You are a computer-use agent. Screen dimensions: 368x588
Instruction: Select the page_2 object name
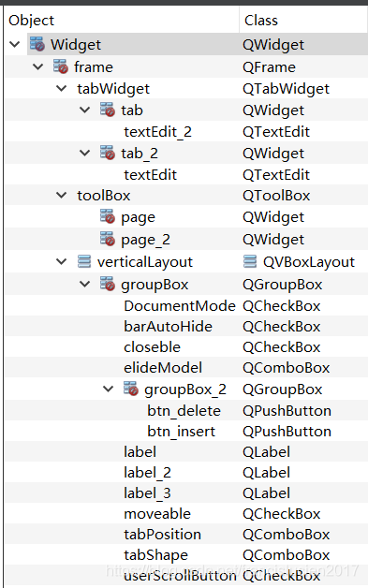[145, 240]
